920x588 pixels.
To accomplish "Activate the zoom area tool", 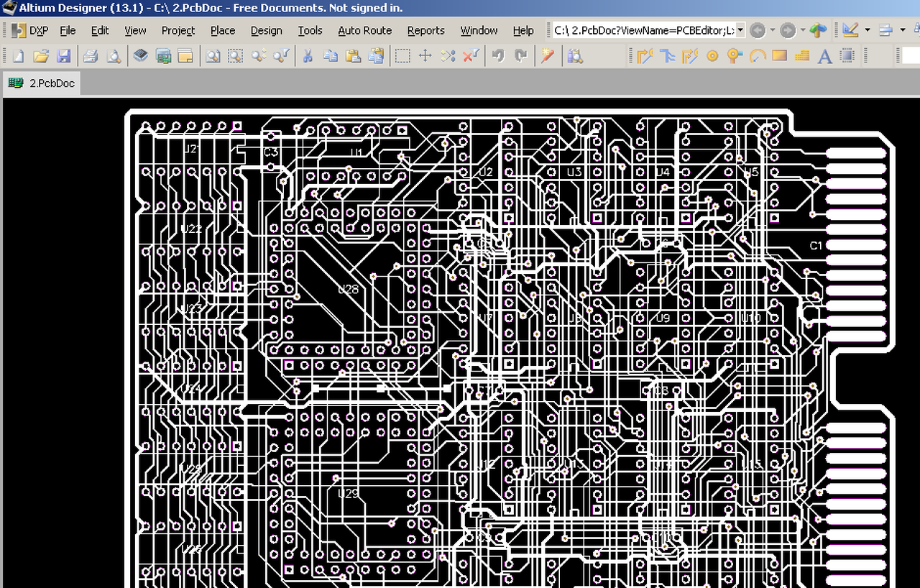I will [x=236, y=55].
